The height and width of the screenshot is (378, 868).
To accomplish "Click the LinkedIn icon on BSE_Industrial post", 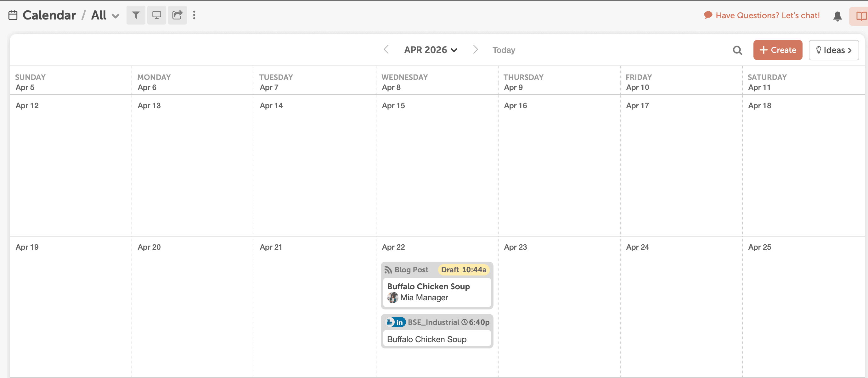I will (400, 322).
